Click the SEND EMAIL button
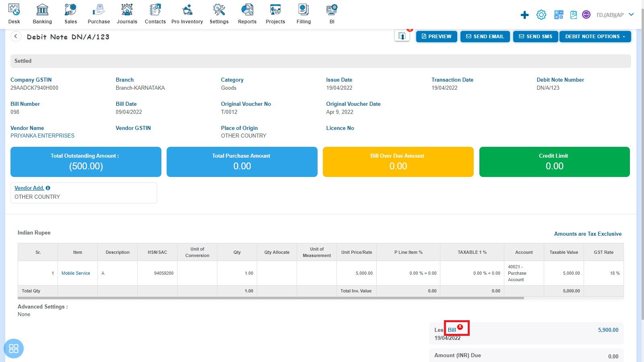Viewport: 644px width, 362px height. tap(485, 37)
